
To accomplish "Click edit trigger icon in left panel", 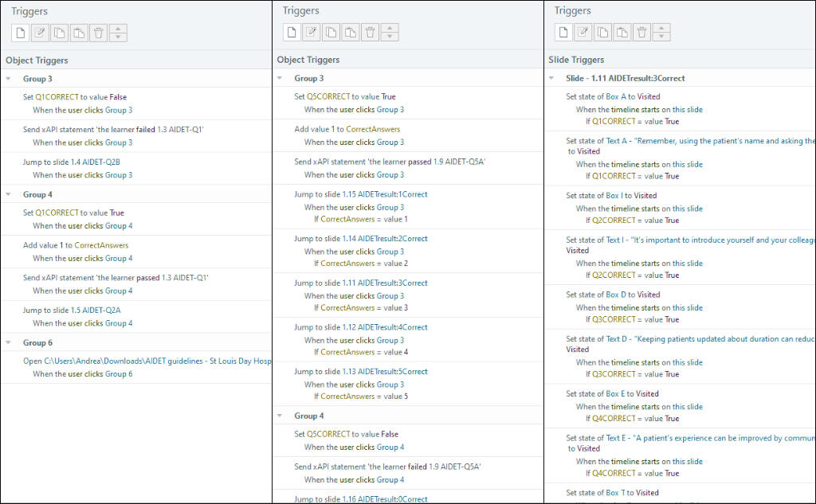I will pyautogui.click(x=40, y=33).
